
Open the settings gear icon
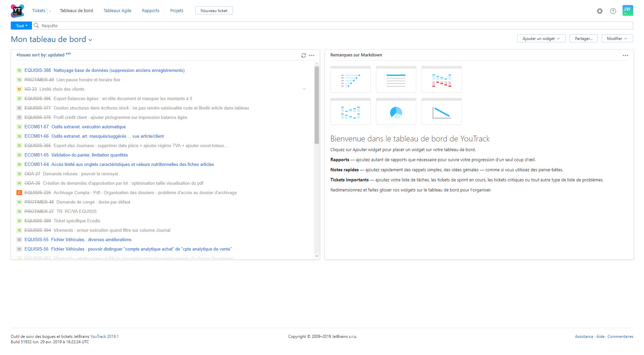pyautogui.click(x=600, y=11)
